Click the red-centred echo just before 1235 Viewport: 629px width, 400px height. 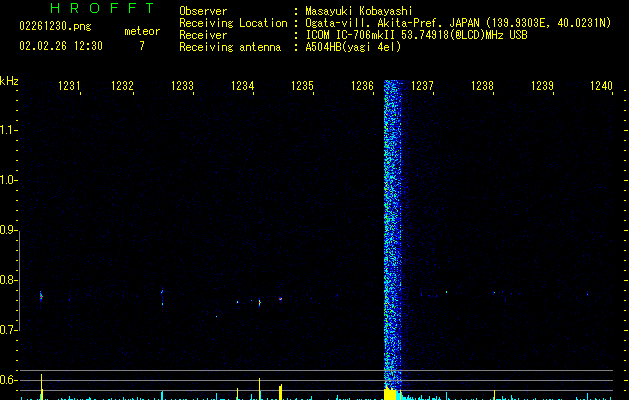(x=280, y=299)
